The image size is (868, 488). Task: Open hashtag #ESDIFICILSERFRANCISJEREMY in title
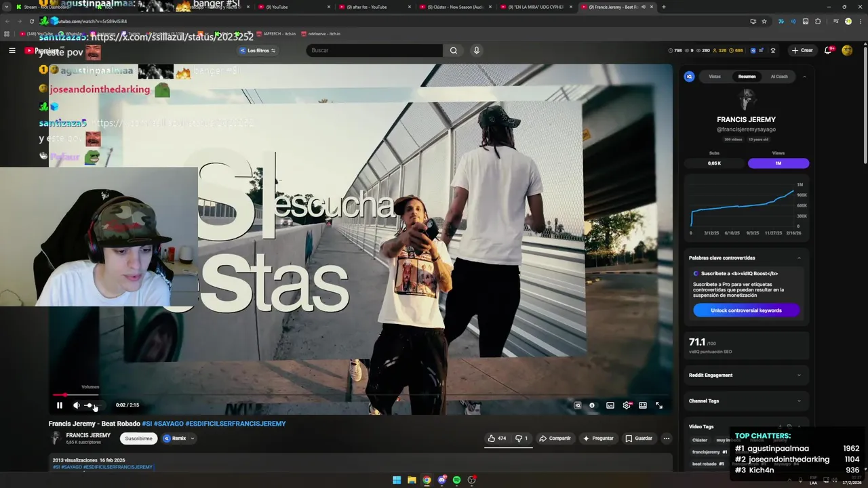235,424
